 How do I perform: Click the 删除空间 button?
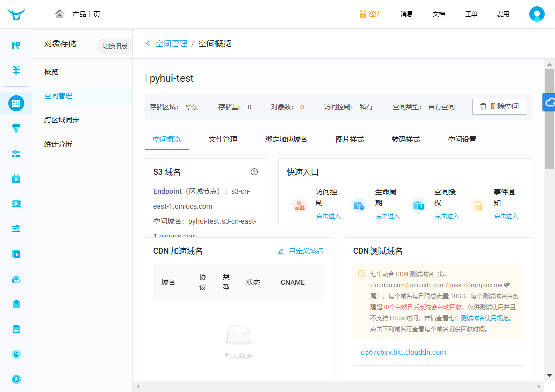[500, 106]
